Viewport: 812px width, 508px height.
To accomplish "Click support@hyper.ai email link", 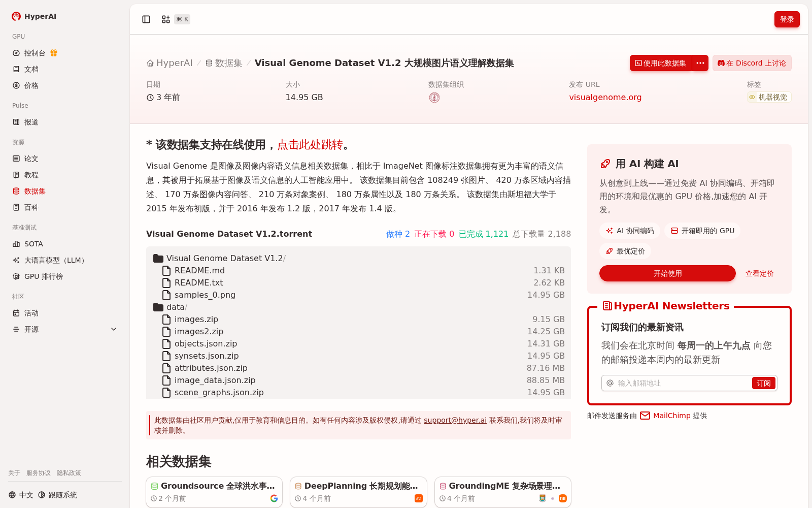I will point(455,420).
